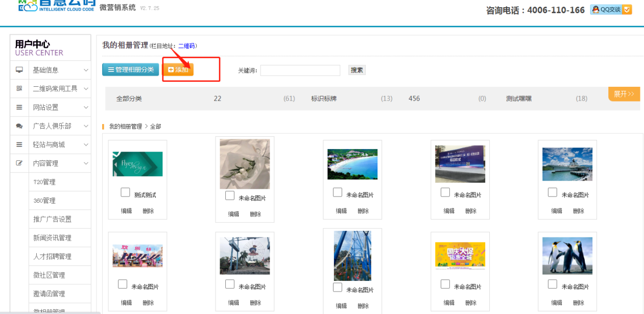Click the 关键词 search input field
This screenshot has height=314, width=644.
coord(300,70)
